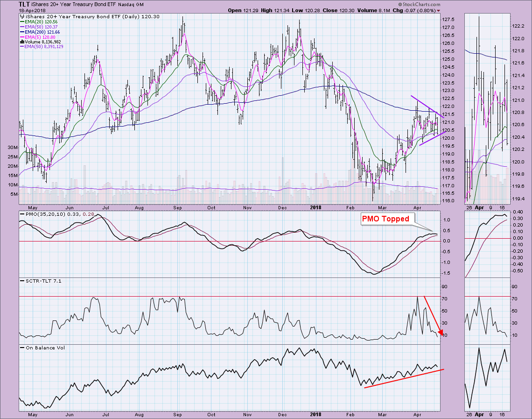532x419 pixels.
Task: Select the High 121.34 value
Action: (275, 11)
